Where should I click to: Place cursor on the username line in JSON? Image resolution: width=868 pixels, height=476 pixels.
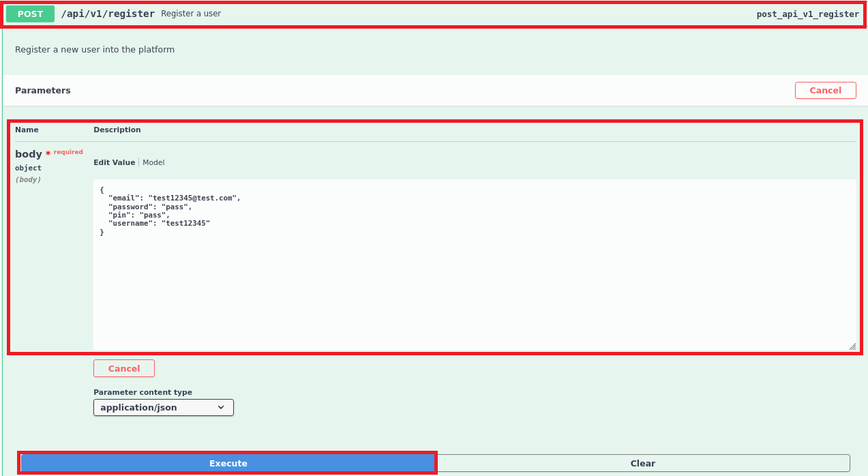coord(159,224)
